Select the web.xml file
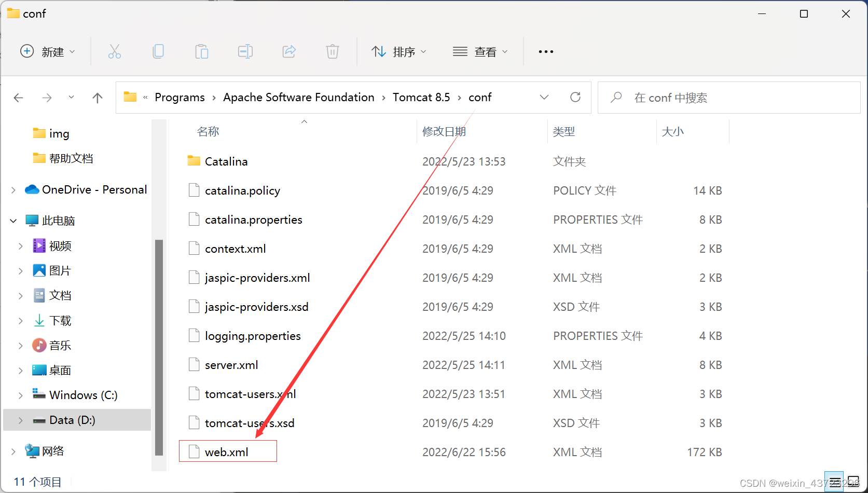Image resolution: width=868 pixels, height=493 pixels. click(227, 451)
